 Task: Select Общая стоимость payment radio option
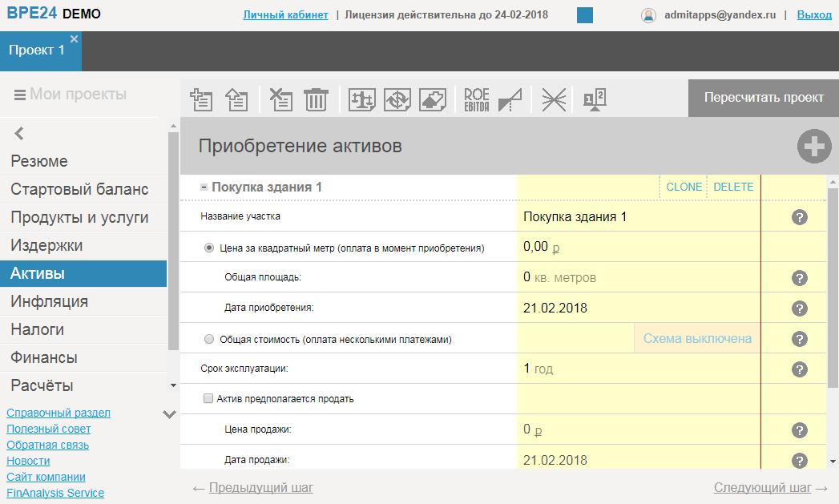(209, 340)
